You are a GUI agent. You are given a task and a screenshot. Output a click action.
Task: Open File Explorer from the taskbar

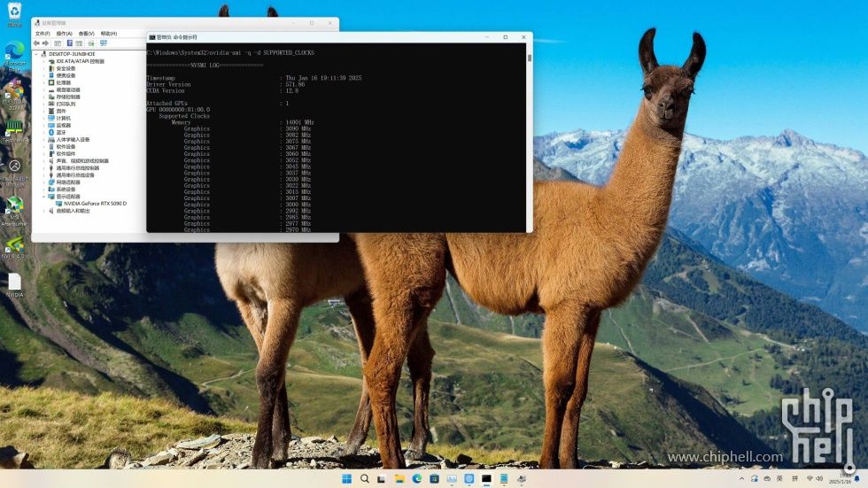pos(399,478)
